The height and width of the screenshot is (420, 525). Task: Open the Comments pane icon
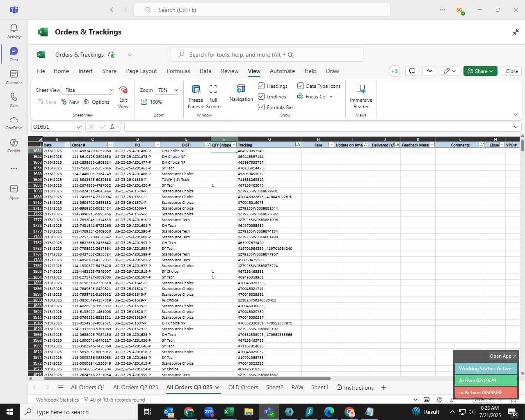(x=412, y=71)
